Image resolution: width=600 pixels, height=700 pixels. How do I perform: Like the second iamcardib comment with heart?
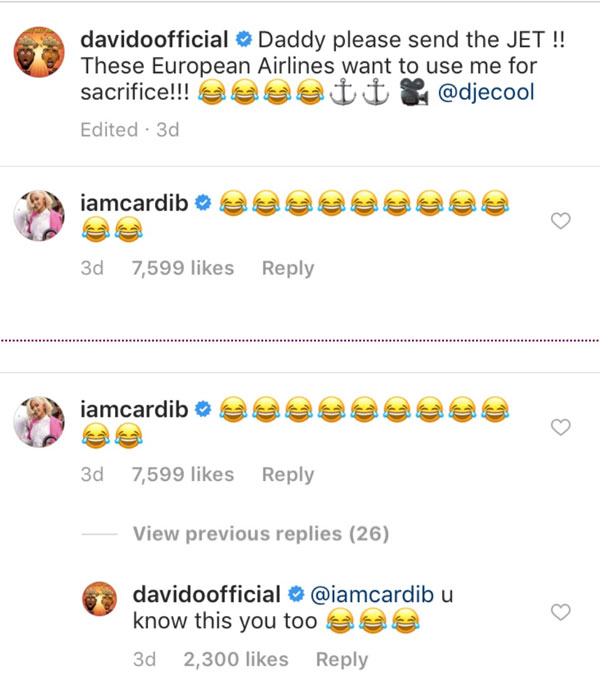(x=561, y=427)
